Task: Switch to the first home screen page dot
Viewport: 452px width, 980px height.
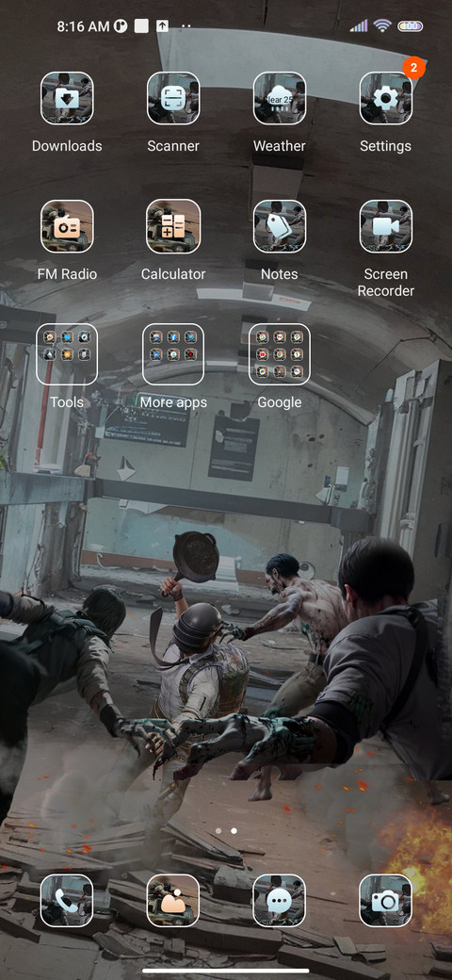Action: point(218,831)
